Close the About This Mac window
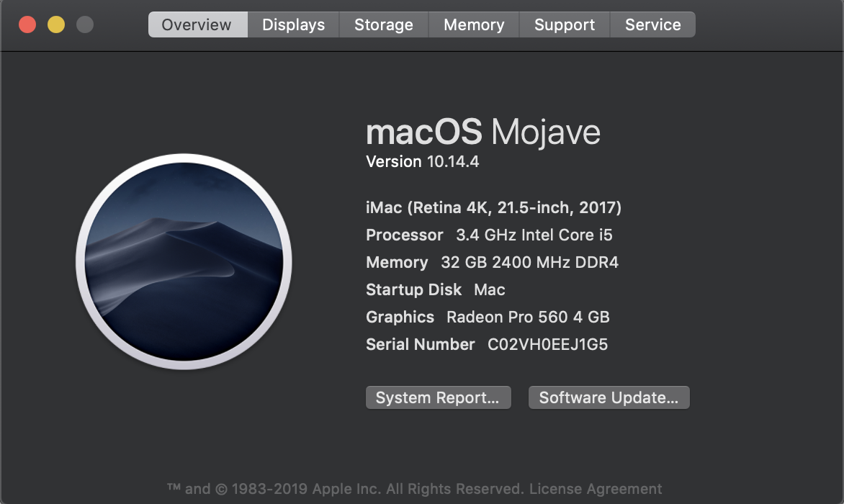Image resolution: width=844 pixels, height=504 pixels. pos(27,25)
